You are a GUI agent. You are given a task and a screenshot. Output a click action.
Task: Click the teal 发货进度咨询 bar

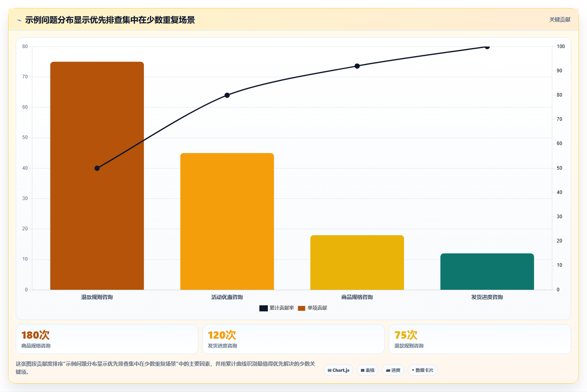click(487, 272)
